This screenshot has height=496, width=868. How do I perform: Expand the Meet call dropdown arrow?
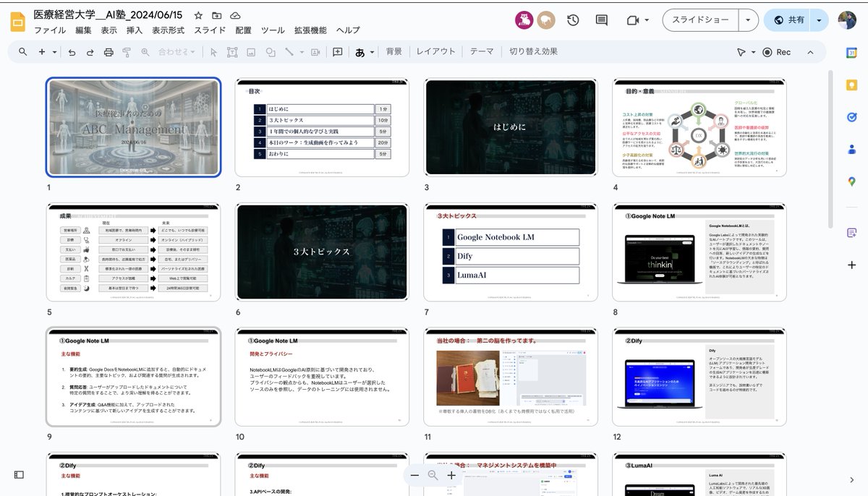click(x=647, y=20)
